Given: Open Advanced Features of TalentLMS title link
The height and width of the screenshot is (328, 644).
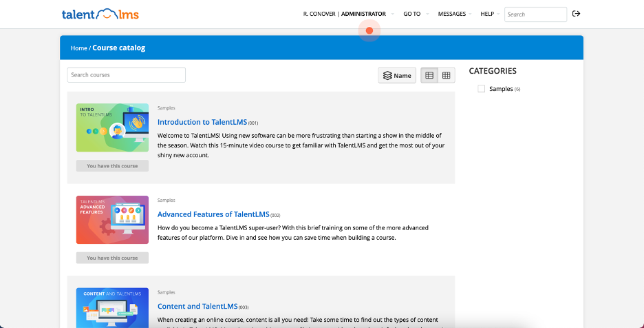Looking at the screenshot, I should point(213,214).
